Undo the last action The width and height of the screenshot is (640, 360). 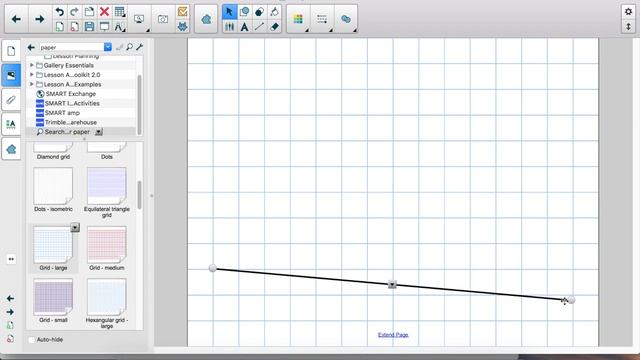pyautogui.click(x=60, y=11)
